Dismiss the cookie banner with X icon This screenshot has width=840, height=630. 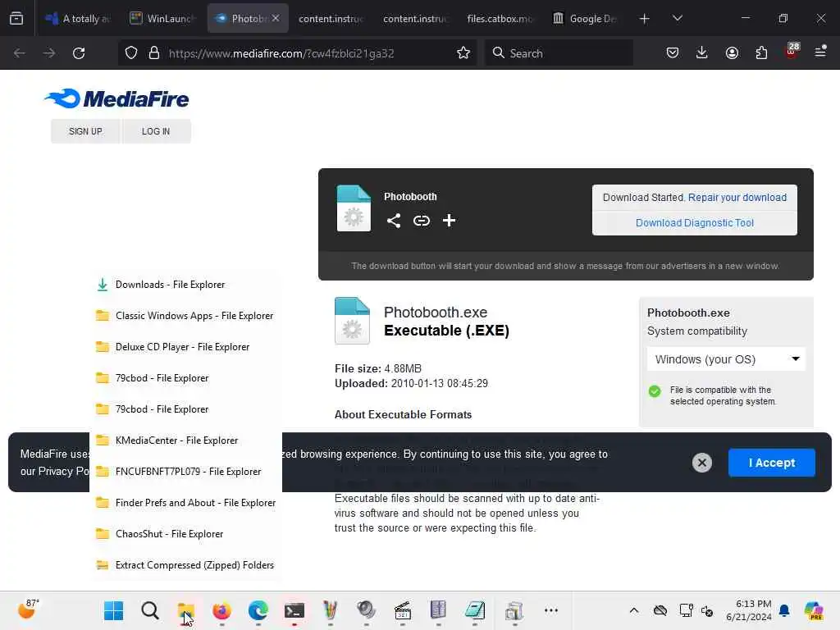[702, 463]
